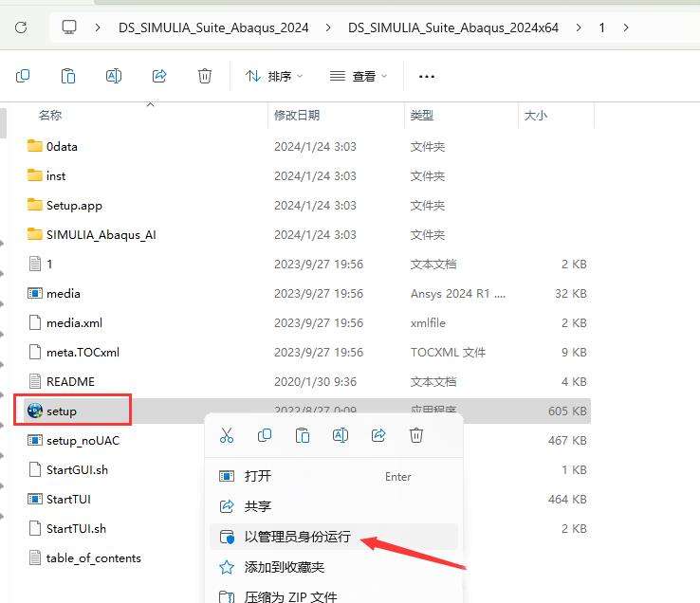This screenshot has height=603, width=700.
Task: Click Share icon in context menu top row
Action: pos(378,435)
